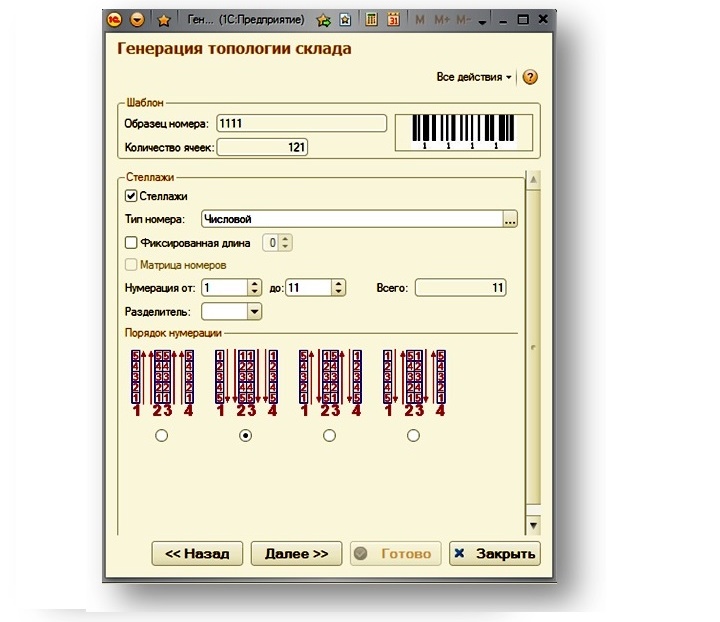The height and width of the screenshot is (622, 720).
Task: Click the barcode preview image
Action: pos(464,133)
